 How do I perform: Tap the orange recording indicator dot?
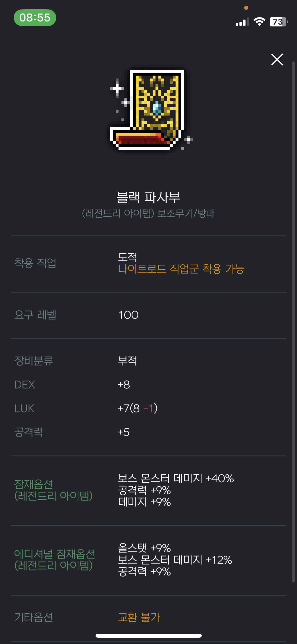[246, 8]
